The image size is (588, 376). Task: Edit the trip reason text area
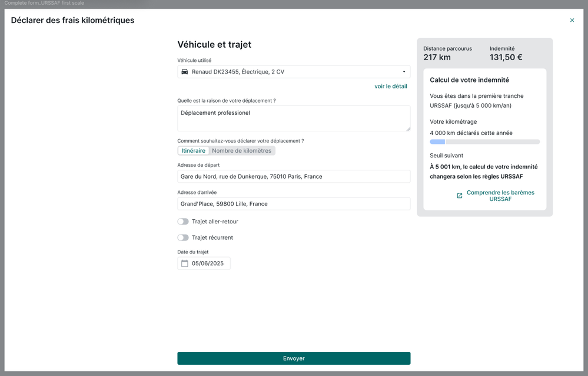294,118
